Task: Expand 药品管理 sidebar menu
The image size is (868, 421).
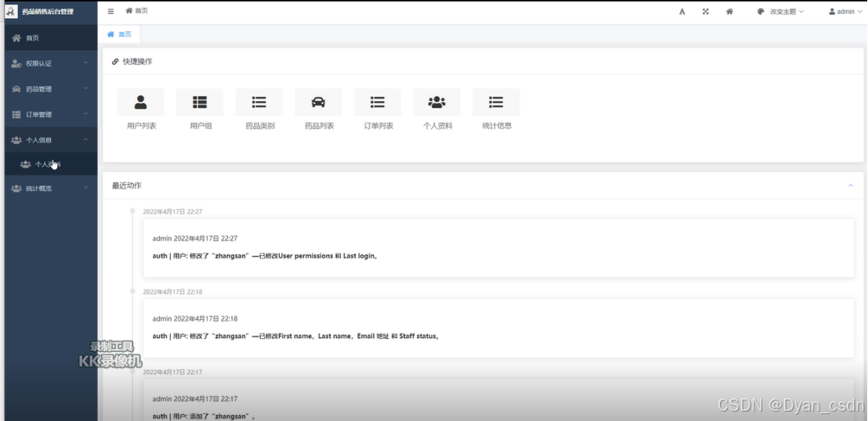Action: 51,89
